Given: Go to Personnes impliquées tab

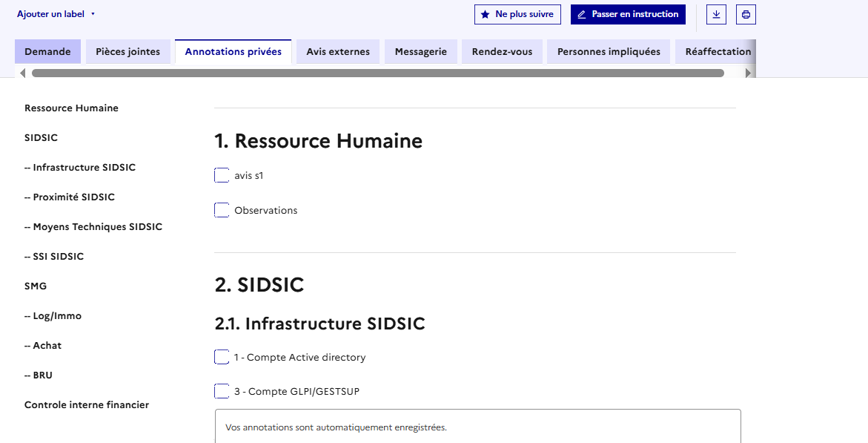Looking at the screenshot, I should point(609,52).
